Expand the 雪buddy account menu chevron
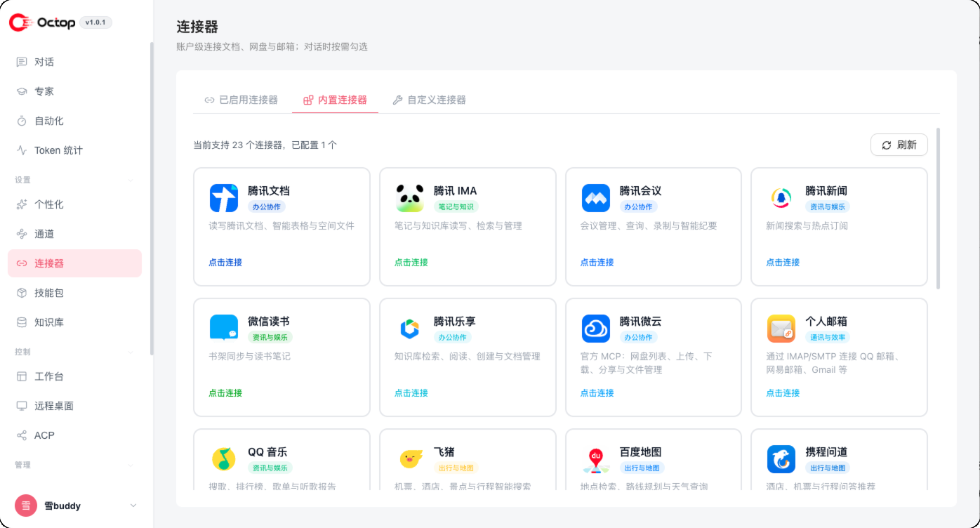This screenshot has width=980, height=528. (x=133, y=506)
